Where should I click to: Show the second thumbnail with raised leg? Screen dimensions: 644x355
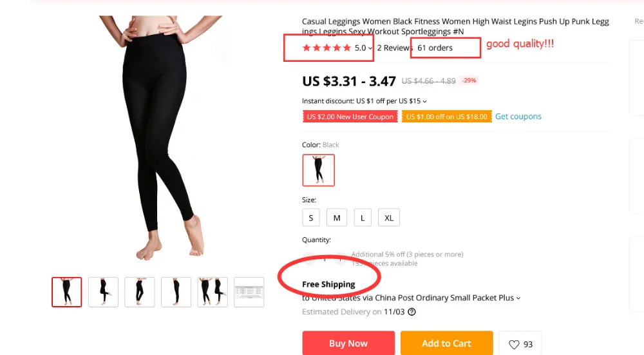103,292
